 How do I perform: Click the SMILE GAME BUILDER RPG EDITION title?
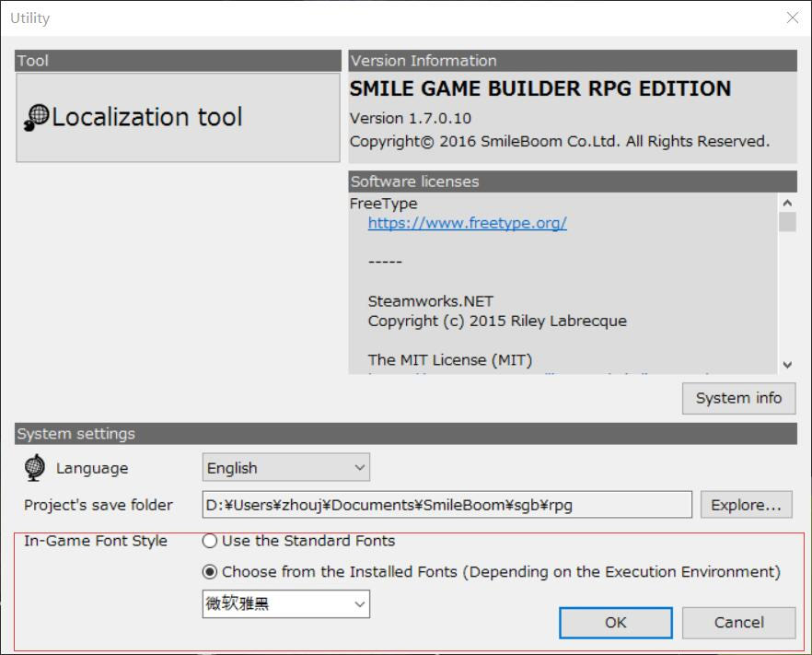(540, 88)
